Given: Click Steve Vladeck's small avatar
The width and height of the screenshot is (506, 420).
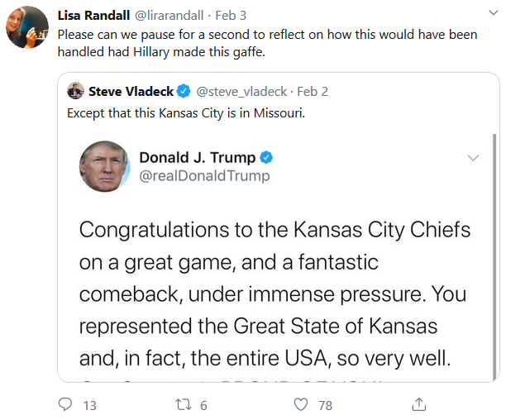Looking at the screenshot, I should click(75, 91).
